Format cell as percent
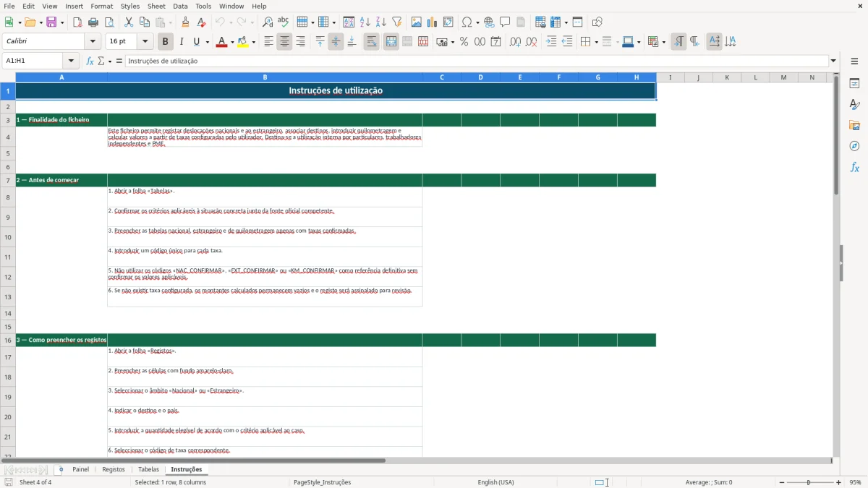This screenshot has width=868, height=488. tap(464, 42)
